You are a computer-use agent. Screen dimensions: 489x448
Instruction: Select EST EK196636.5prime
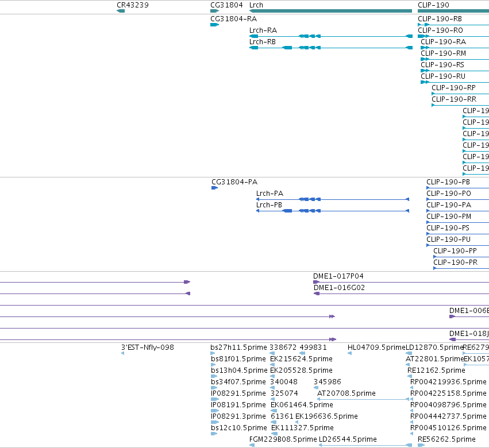(x=326, y=417)
